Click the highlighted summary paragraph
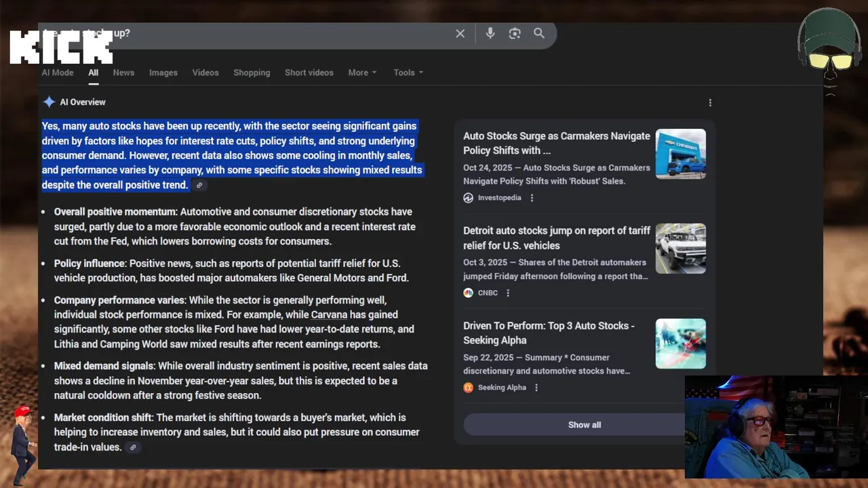This screenshot has width=868, height=488. tap(232, 155)
